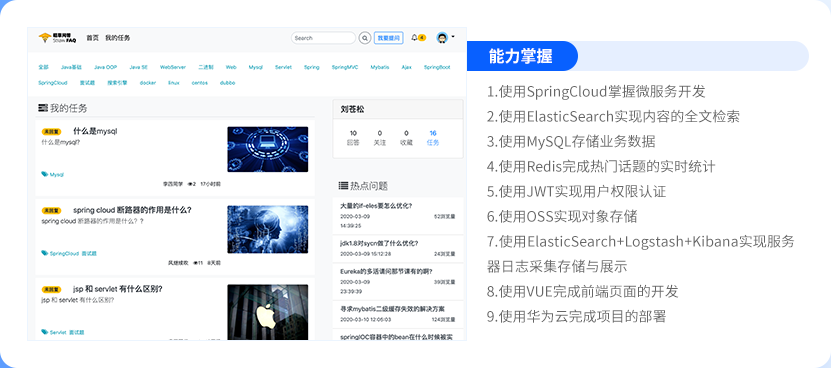831x368 pixels.
Task: Click the tag icon before Servlet tag
Action: 45,332
